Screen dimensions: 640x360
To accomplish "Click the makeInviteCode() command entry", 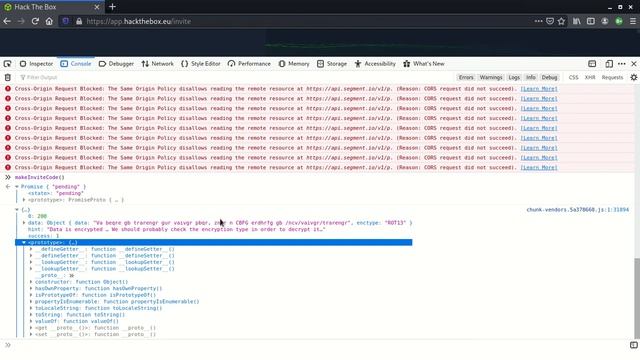I will click(40, 177).
